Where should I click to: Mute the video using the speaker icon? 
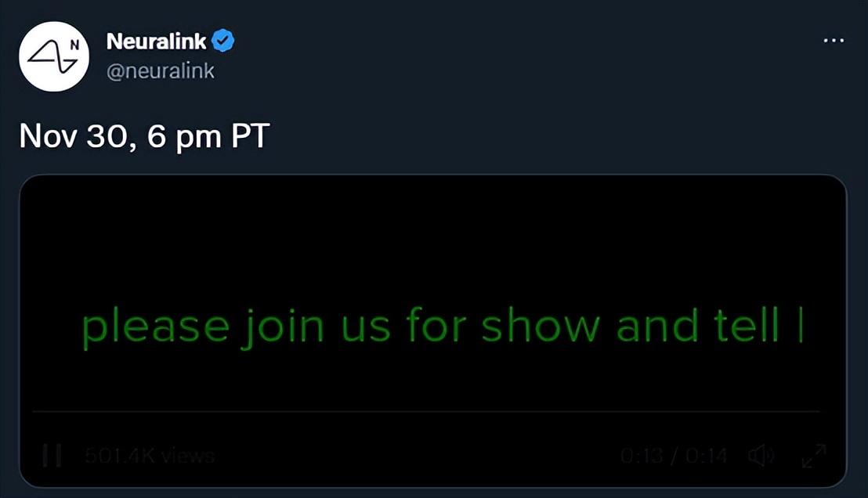click(x=761, y=455)
